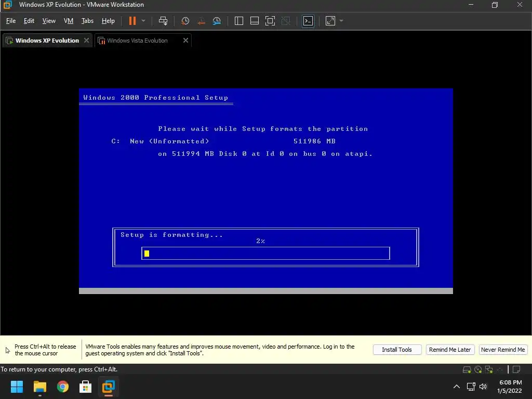Click the mouse cursor hint icon
The width and height of the screenshot is (532, 399).
coord(8,350)
